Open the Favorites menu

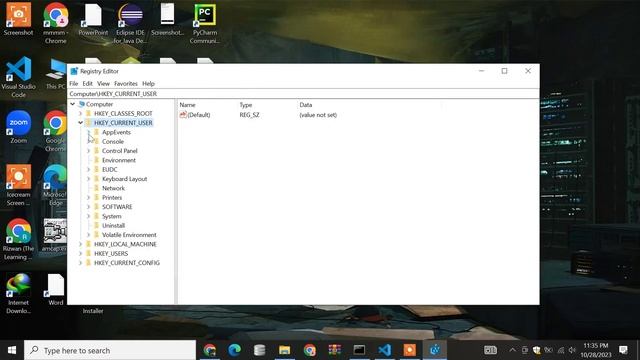coord(126,83)
